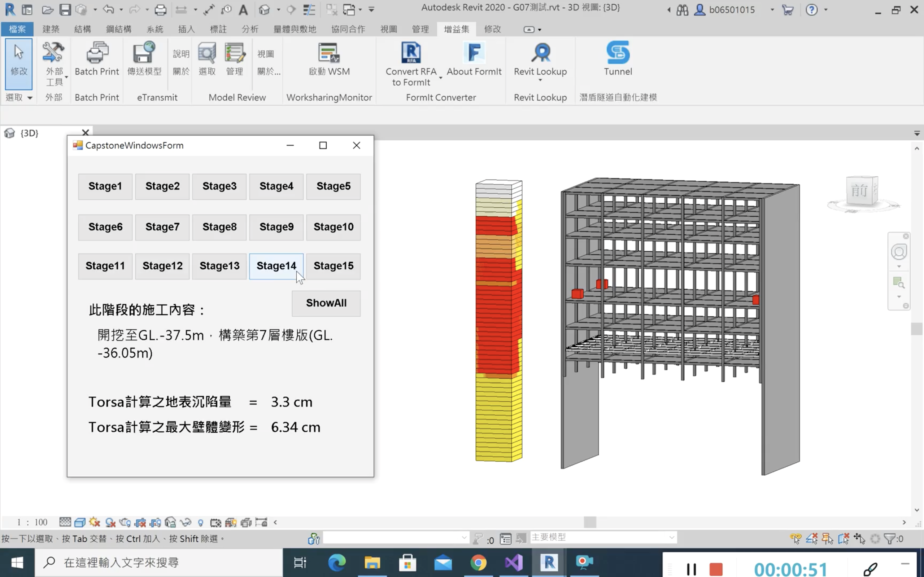Switch to the 增益集 ribbon tab
The height and width of the screenshot is (577, 924).
[x=457, y=28]
